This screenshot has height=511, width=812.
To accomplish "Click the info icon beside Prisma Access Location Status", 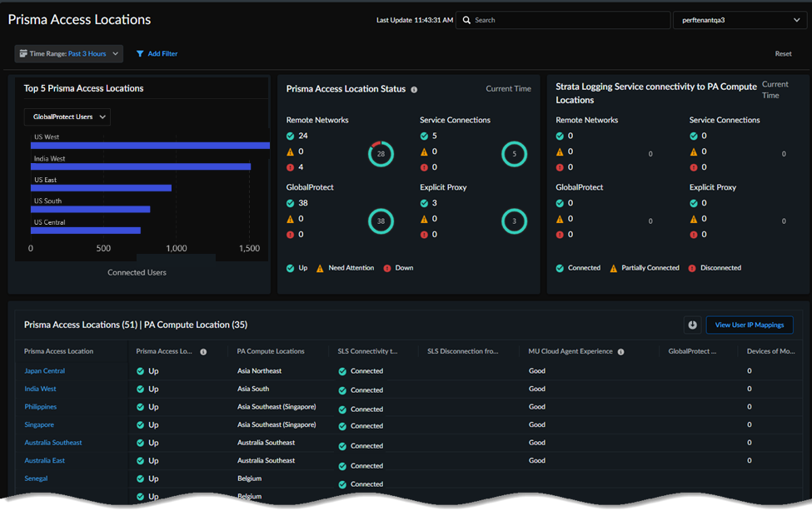I will 413,89.
